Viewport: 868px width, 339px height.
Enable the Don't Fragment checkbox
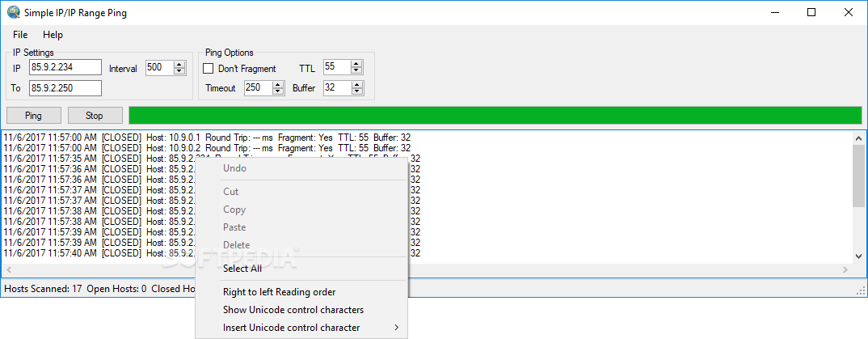(209, 69)
